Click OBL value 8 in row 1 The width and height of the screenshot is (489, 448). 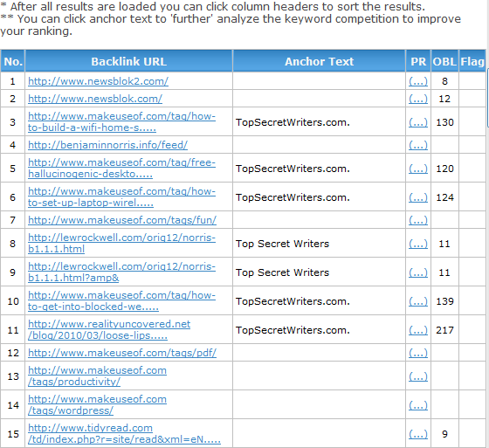point(444,81)
